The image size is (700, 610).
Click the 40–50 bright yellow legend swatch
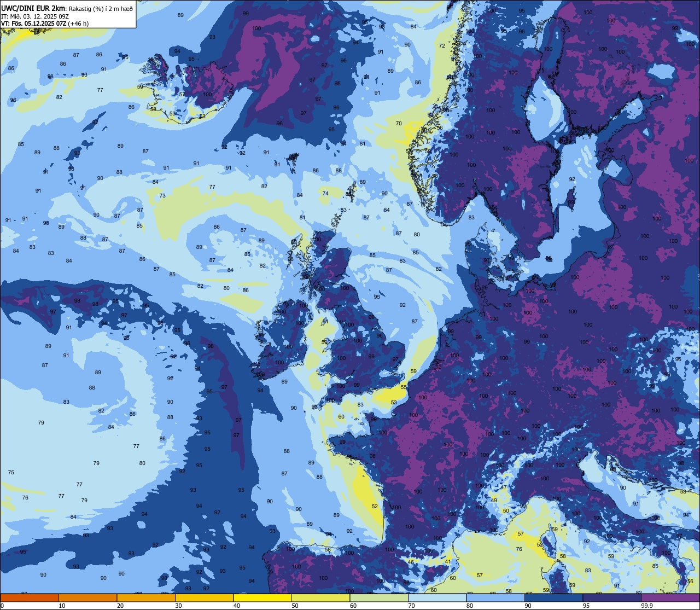pyautogui.click(x=262, y=597)
